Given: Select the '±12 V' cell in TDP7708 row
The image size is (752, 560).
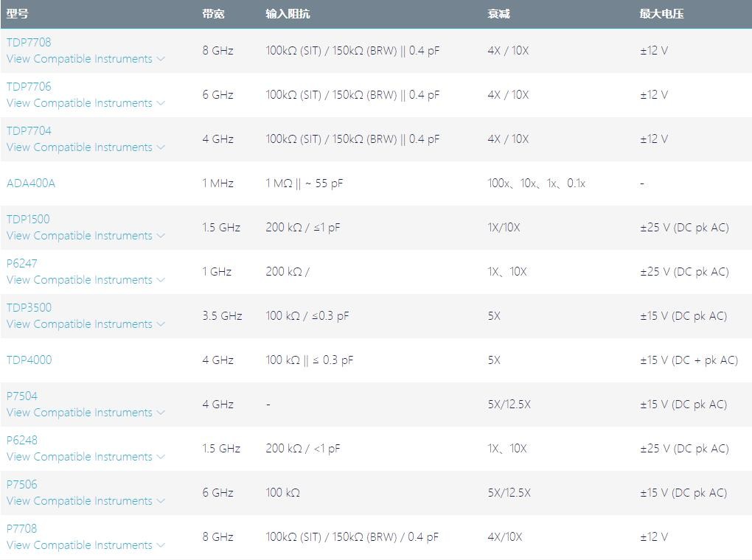Looking at the screenshot, I should 654,51.
